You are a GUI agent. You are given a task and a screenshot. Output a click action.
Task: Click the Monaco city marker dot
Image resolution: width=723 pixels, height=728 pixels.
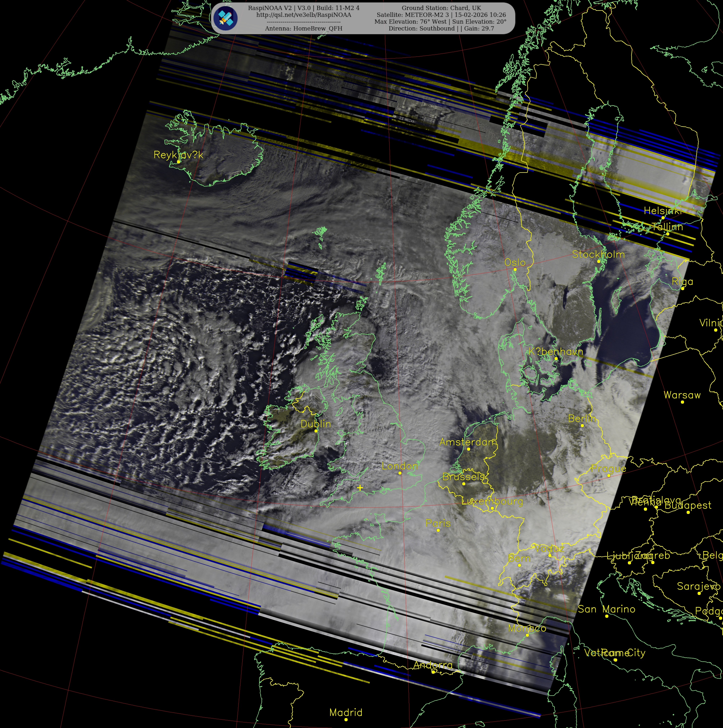527,635
